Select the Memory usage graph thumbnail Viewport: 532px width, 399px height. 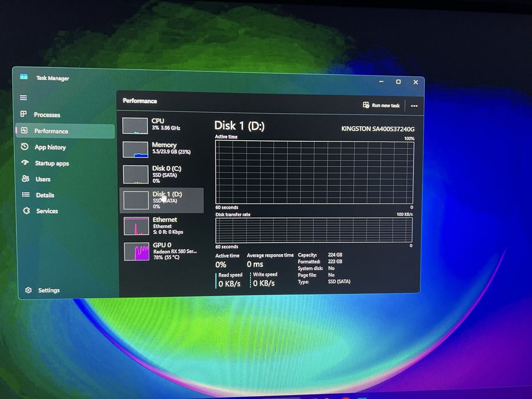[135, 149]
